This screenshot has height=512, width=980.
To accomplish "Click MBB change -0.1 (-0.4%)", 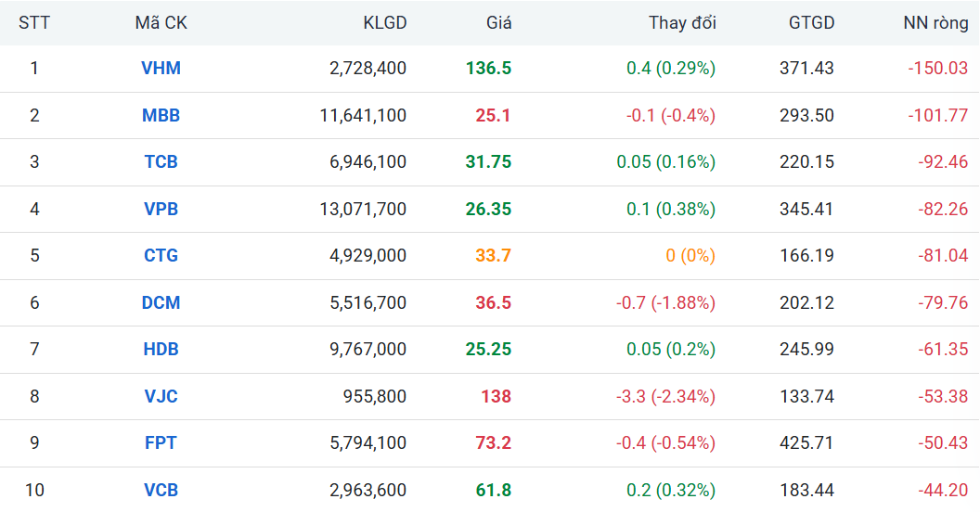I will [x=671, y=116].
